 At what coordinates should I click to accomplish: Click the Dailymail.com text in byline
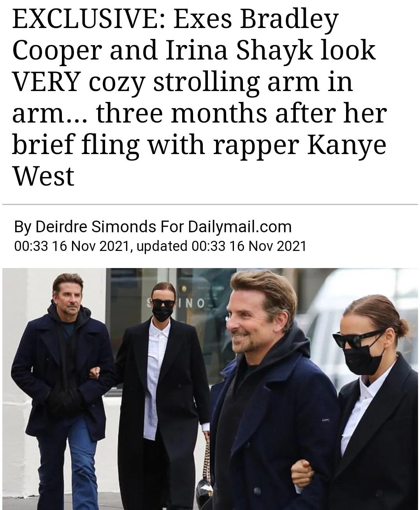tap(240, 226)
